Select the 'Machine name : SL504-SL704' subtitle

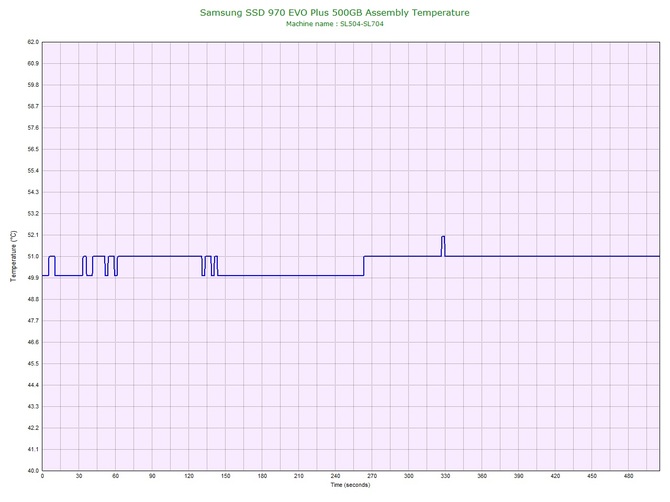[x=335, y=24]
